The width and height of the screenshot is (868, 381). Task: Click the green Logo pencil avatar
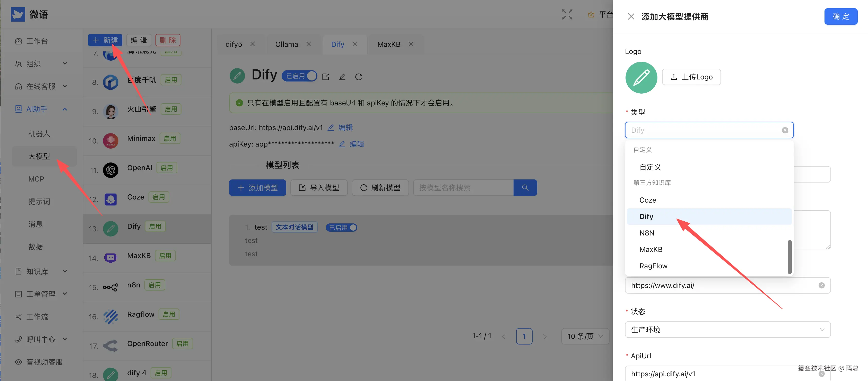coord(641,77)
